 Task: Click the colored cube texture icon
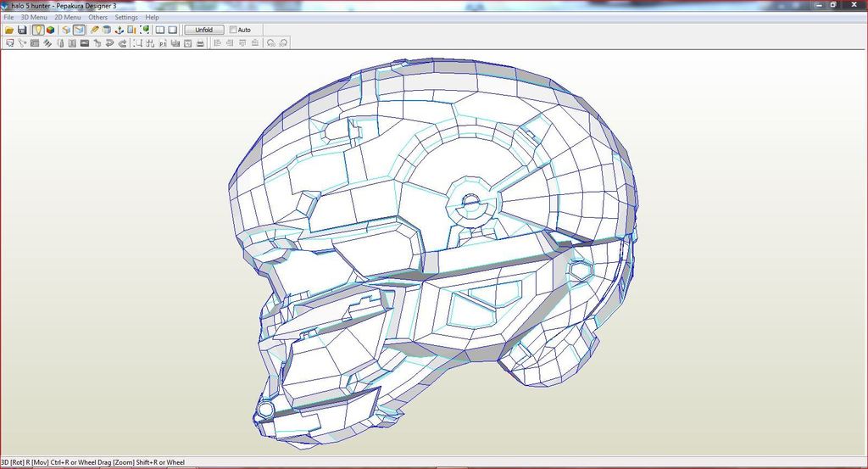(x=51, y=30)
